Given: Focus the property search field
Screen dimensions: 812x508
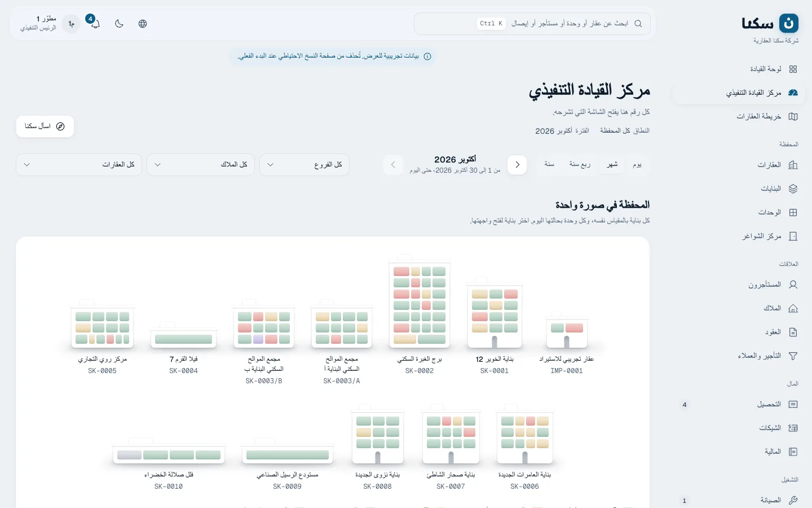Looking at the screenshot, I should point(532,24).
